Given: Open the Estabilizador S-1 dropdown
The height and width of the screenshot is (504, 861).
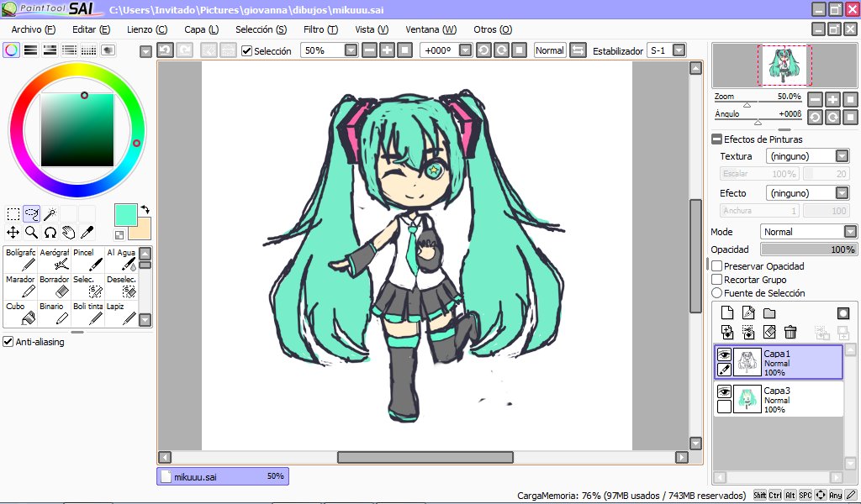Looking at the screenshot, I should [x=679, y=50].
